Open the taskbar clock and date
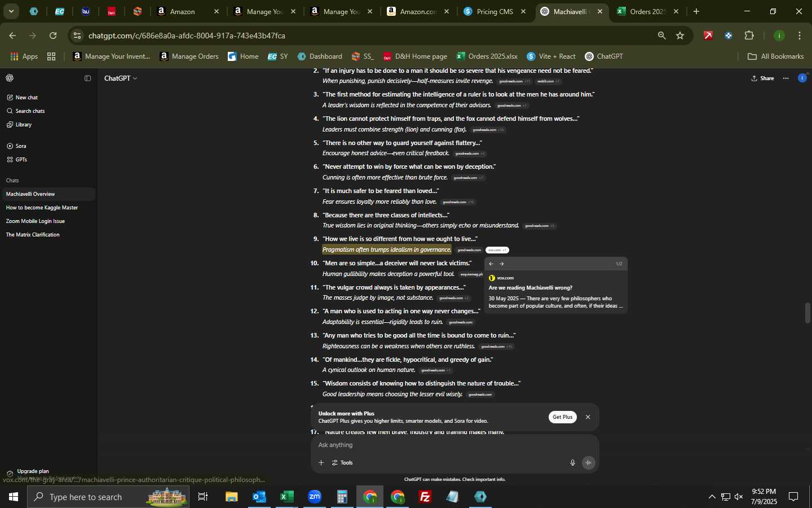This screenshot has height=508, width=812. (764, 497)
